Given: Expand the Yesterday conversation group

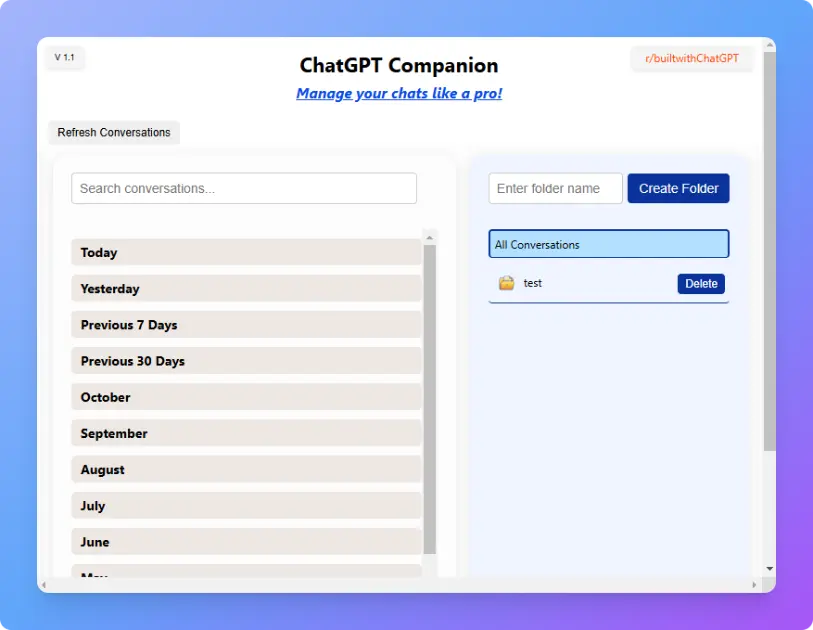Looking at the screenshot, I should [246, 289].
